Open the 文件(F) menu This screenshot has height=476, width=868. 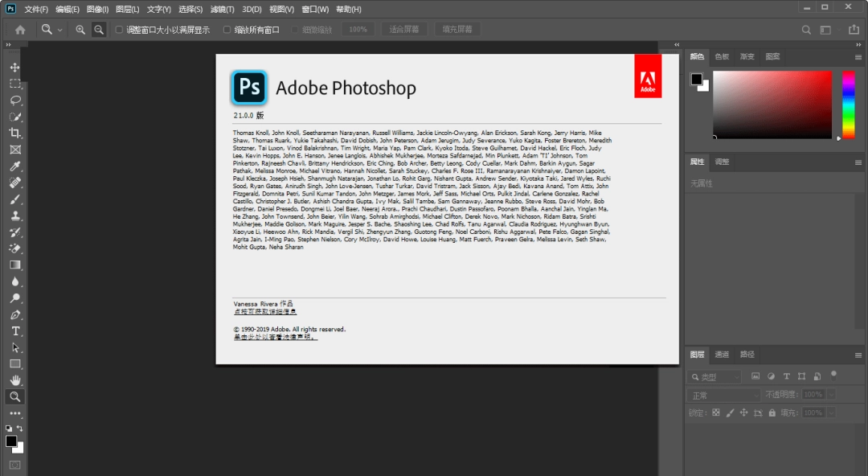pyautogui.click(x=36, y=10)
